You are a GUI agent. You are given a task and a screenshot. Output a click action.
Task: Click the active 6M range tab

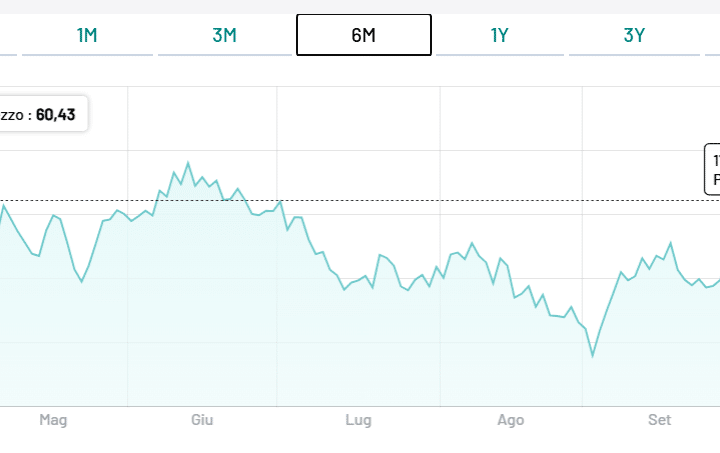coord(363,36)
